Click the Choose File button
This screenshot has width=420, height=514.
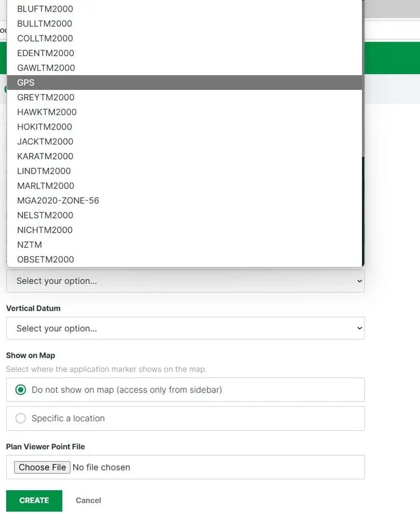(42, 467)
